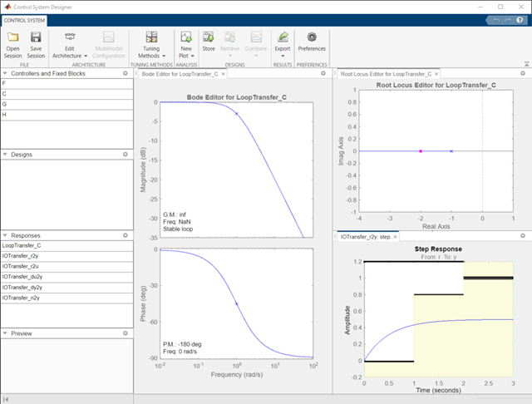
Task: Click the Export icon
Action: pos(283,37)
